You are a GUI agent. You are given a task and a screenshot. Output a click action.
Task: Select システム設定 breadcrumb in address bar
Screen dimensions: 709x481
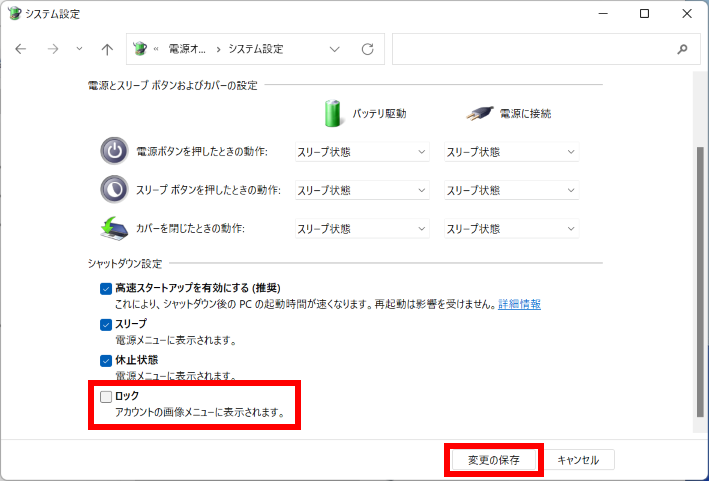point(256,49)
